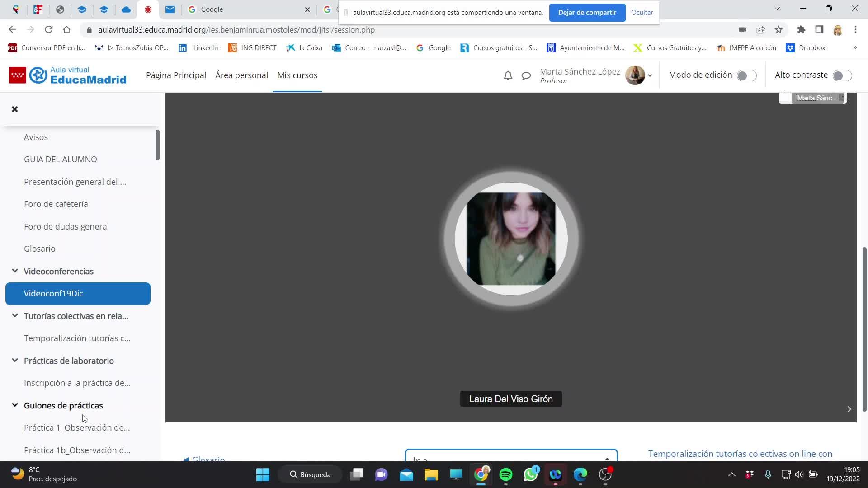
Task: Open Spotify from the taskbar
Action: (505, 474)
